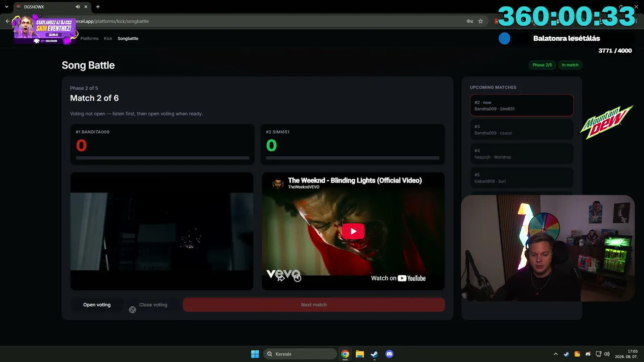Select upcoming match kisbe0809 vs Suri
Image resolution: width=644 pixels, height=362 pixels.
click(x=522, y=178)
